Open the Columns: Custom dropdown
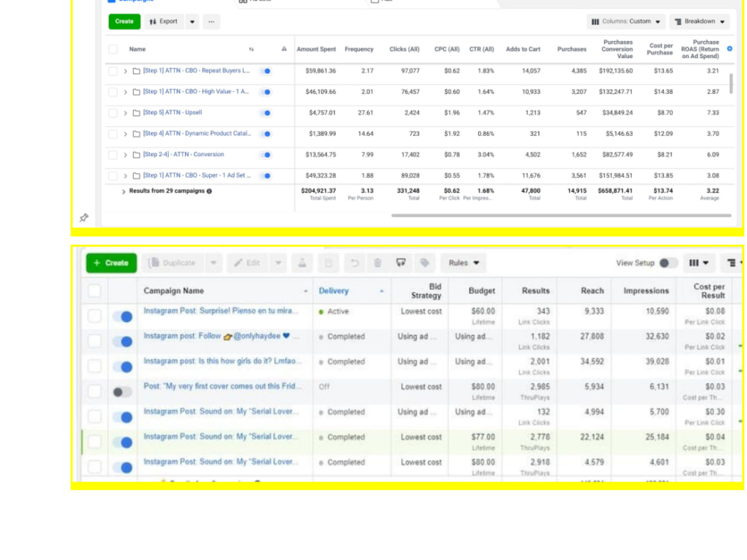The width and height of the screenshot is (747, 560). pyautogui.click(x=625, y=22)
